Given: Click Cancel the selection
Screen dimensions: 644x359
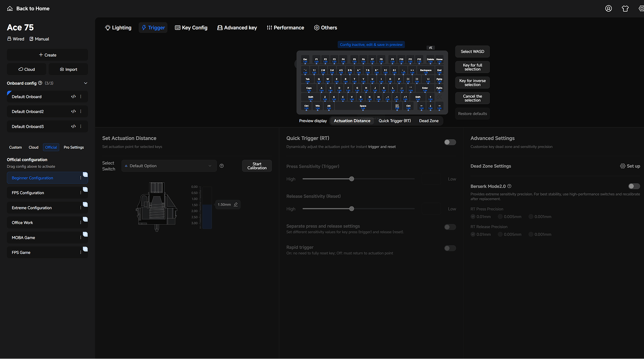Looking at the screenshot, I should pos(472,98).
